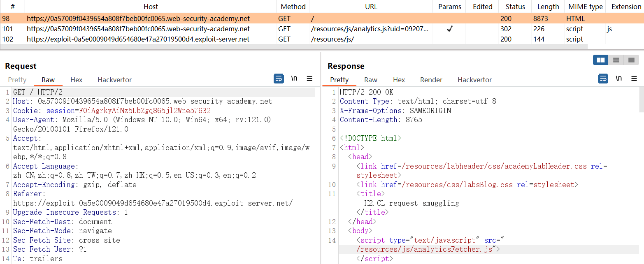Screen dimensions: 644x264
Task: Open the Response panel options menu
Action: pyautogui.click(x=634, y=79)
